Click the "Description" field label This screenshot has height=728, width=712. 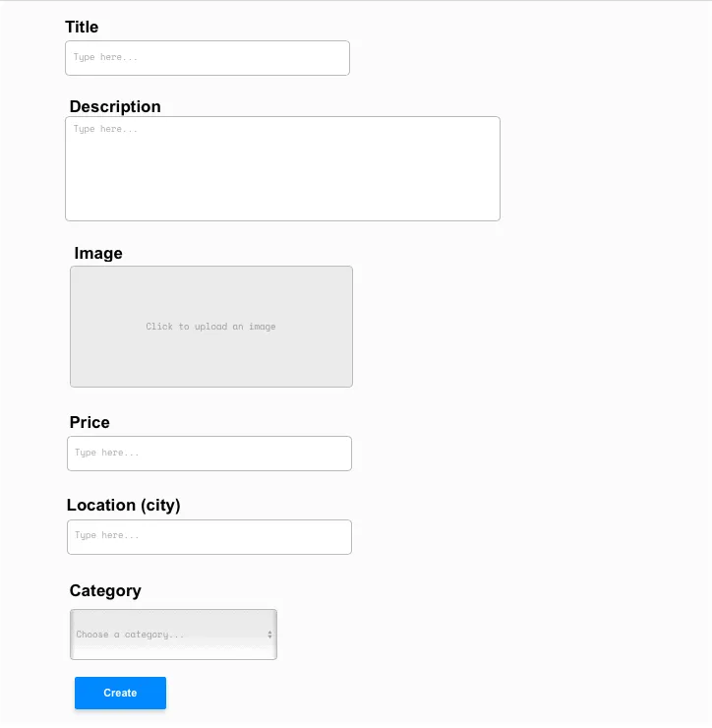(115, 106)
